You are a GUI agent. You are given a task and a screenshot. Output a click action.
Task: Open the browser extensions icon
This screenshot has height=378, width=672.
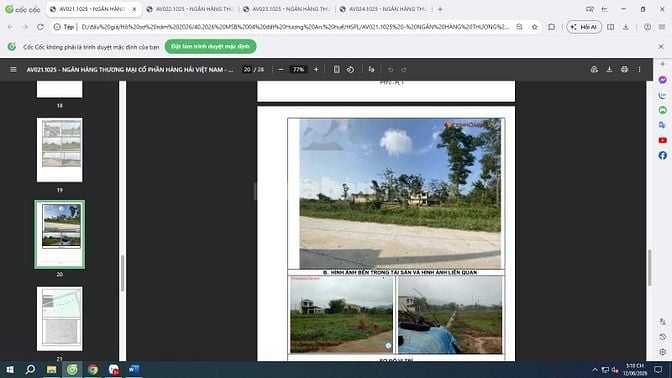click(x=552, y=27)
